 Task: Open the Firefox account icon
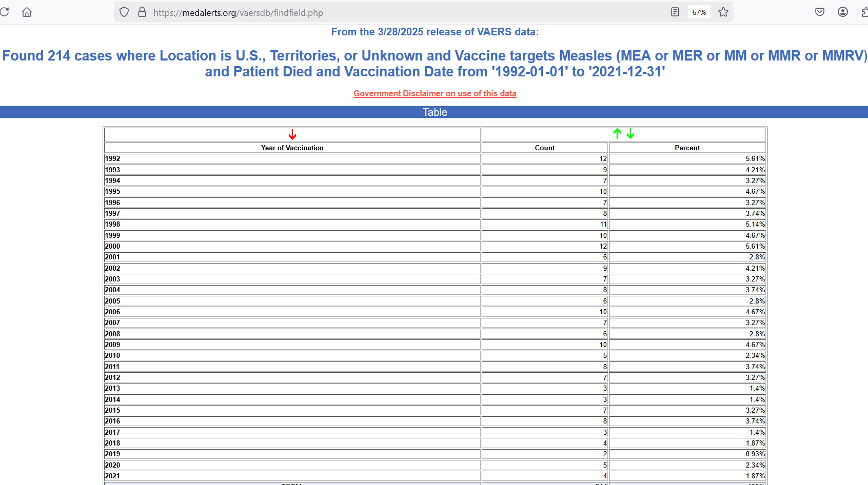coord(843,12)
